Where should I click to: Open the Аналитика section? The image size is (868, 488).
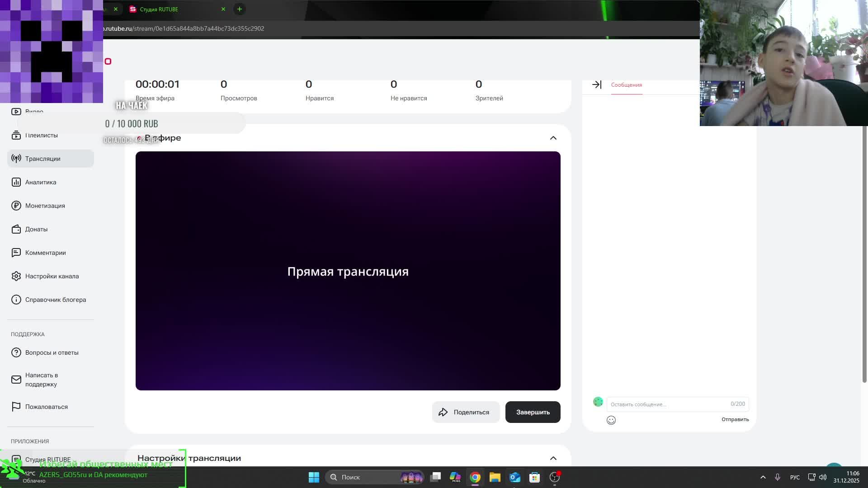42,182
